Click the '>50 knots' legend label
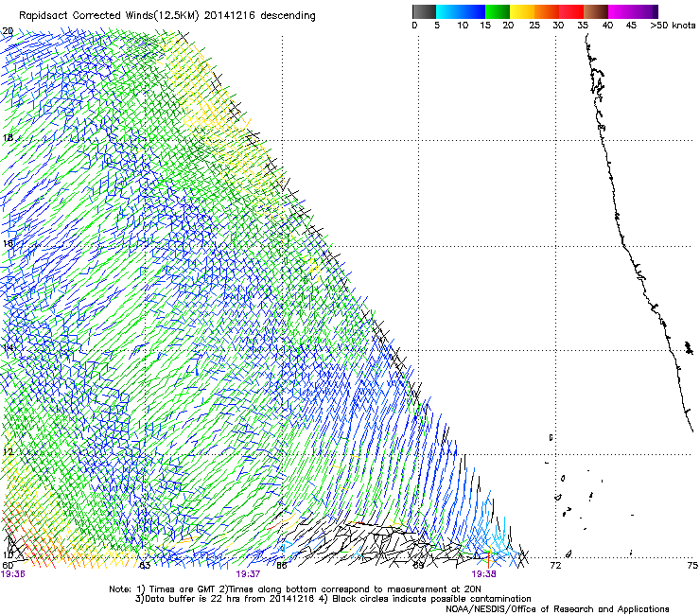 (673, 26)
